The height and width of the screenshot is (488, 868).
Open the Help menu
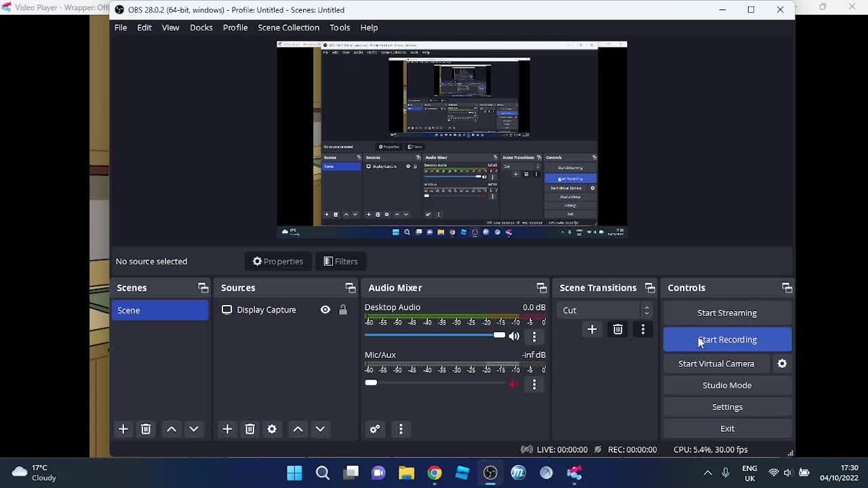click(369, 28)
